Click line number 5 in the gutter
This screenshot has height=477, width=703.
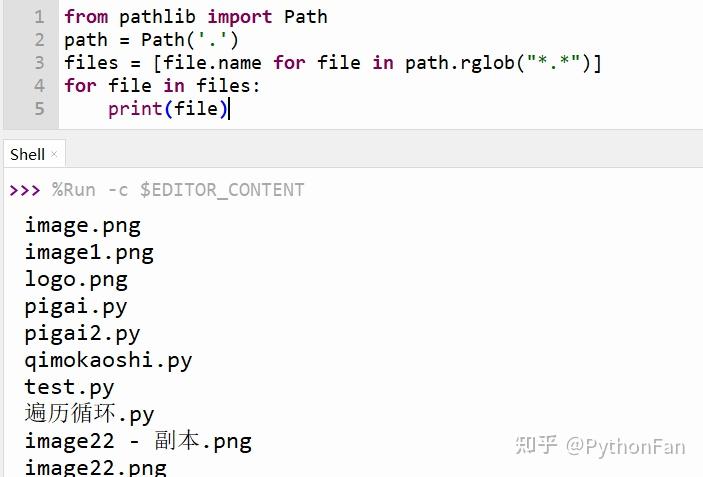tap(39, 108)
